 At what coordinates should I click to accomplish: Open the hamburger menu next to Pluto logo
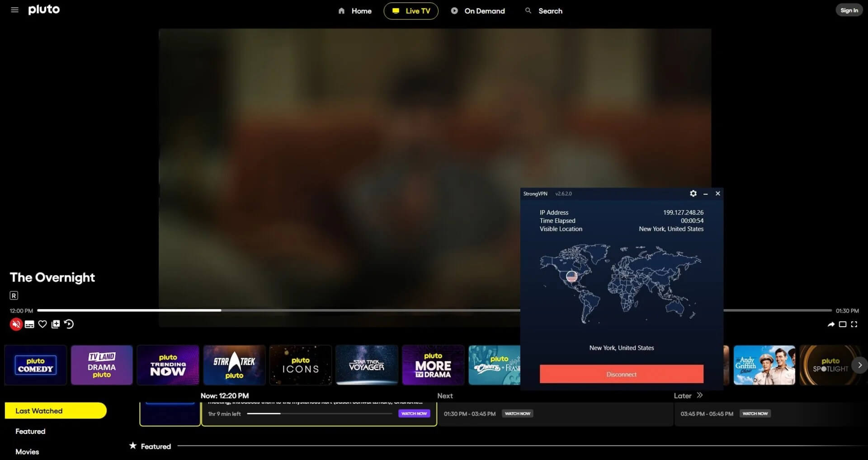click(x=14, y=10)
